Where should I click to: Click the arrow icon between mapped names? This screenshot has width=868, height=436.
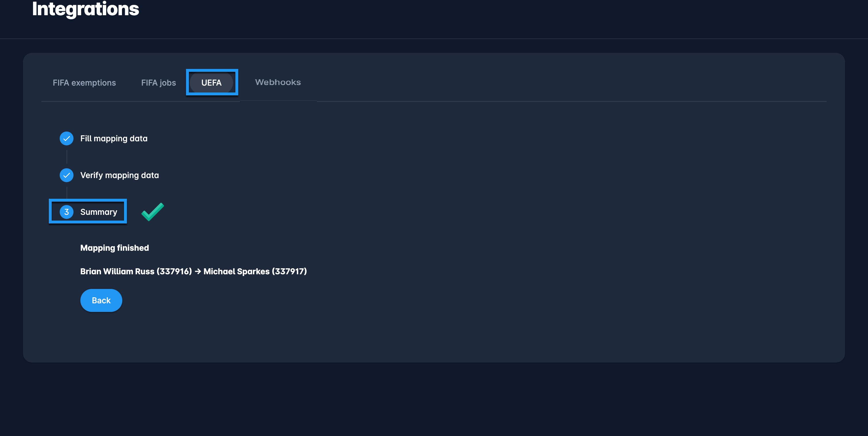[x=198, y=271]
